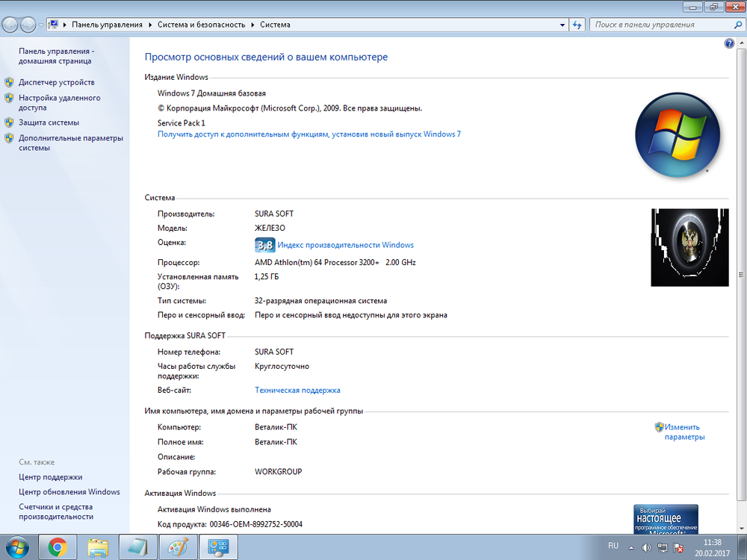This screenshot has width=747, height=560.
Task: Show hidden tray icons with the arrow
Action: 630,548
